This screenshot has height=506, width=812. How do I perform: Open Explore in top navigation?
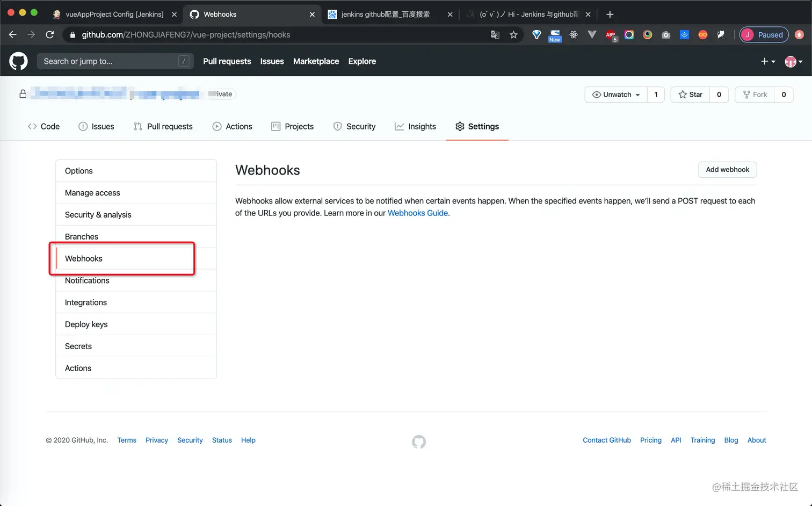362,61
